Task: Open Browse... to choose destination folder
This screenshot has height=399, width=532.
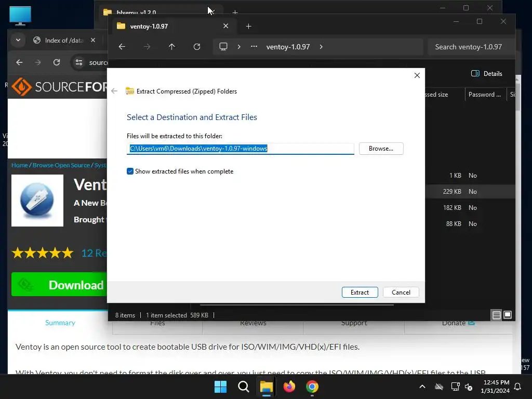Action: 381,149
